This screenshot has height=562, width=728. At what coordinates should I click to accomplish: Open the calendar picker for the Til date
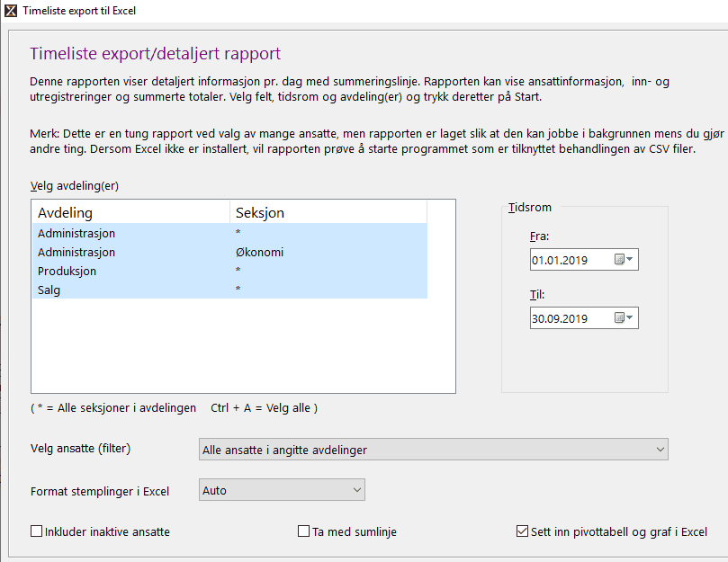point(625,318)
